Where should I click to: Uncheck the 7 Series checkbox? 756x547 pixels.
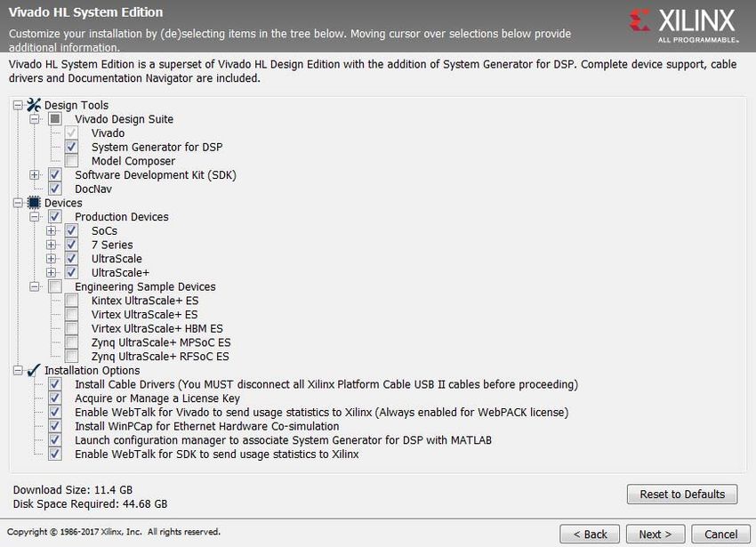point(72,245)
